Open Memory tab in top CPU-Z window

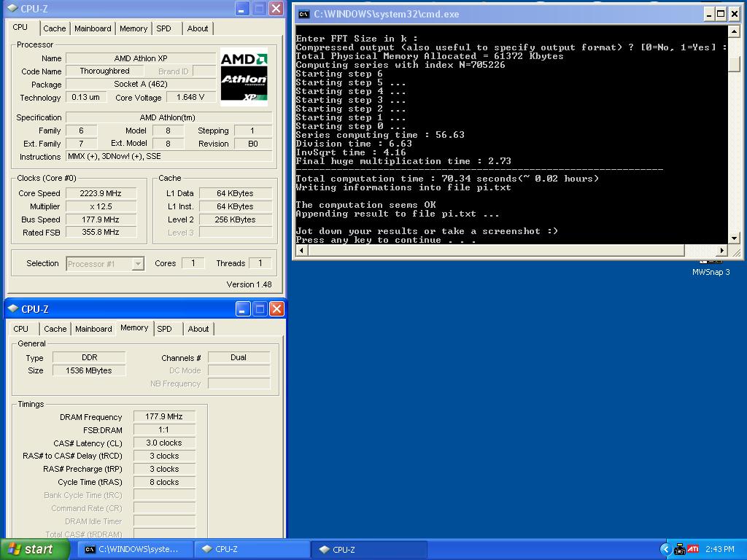(x=133, y=28)
